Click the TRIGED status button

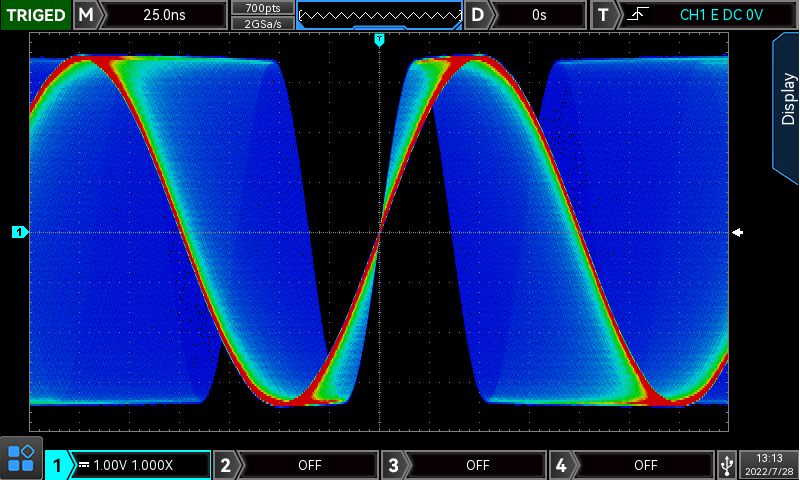click(x=36, y=15)
